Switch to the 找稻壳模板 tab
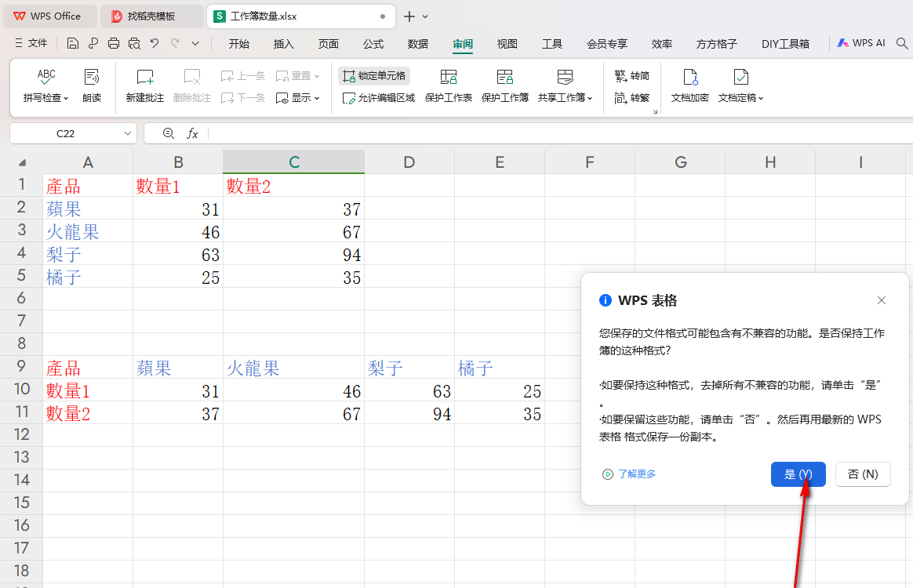Screen dimensions: 913x588 coord(151,16)
